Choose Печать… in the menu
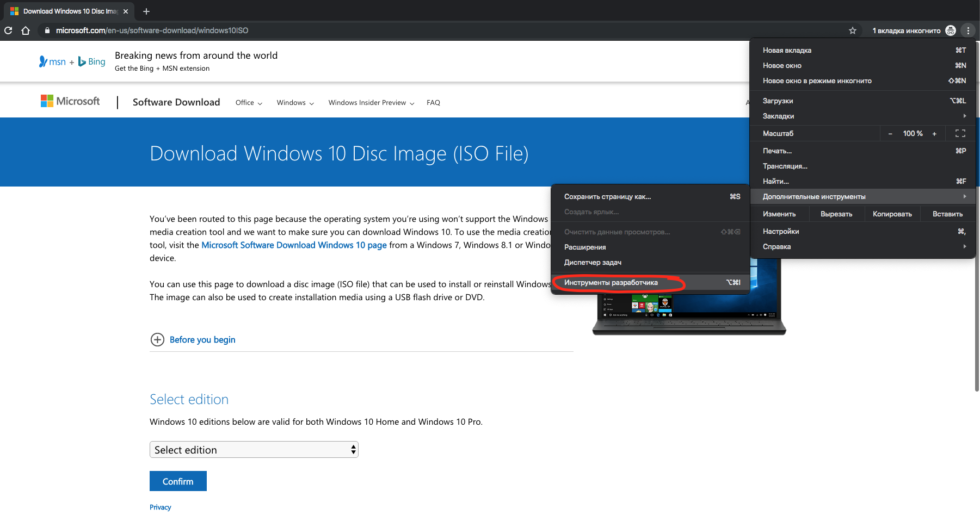980x515 pixels. tap(862, 151)
